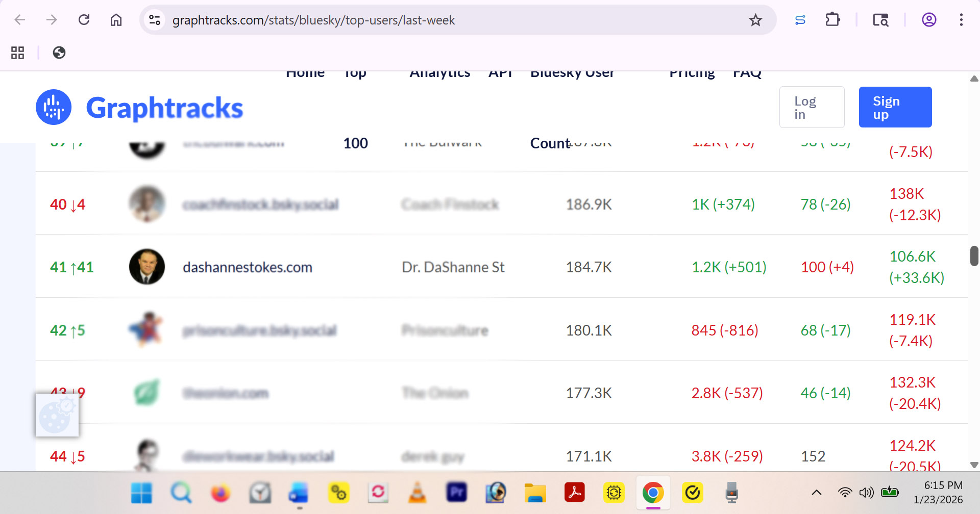Open the browser extensions puzzle icon
The width and height of the screenshot is (980, 514).
click(832, 20)
